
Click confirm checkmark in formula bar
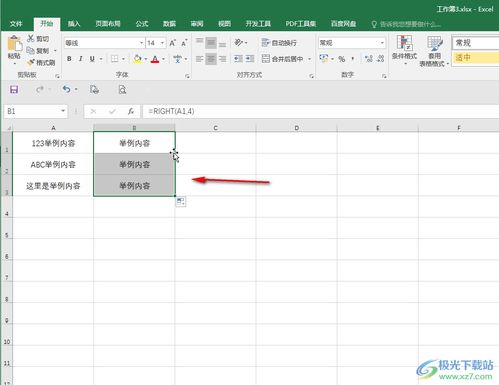[112, 111]
